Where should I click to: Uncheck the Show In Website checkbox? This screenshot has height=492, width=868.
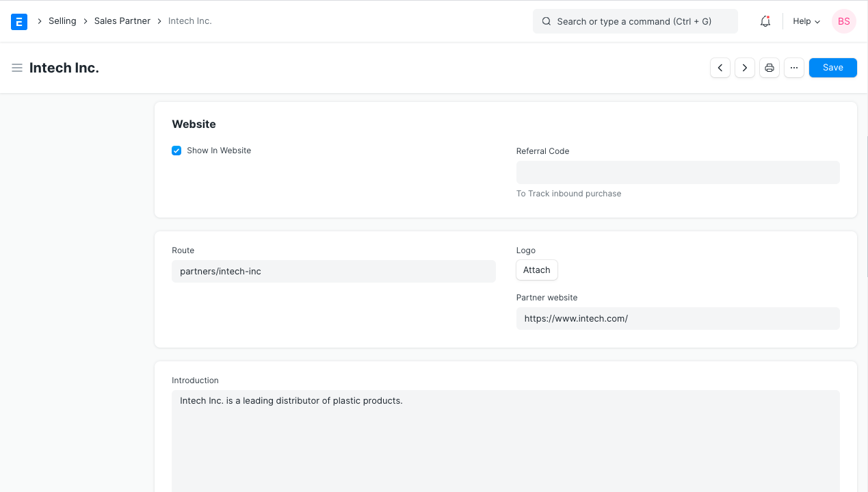[x=176, y=151]
